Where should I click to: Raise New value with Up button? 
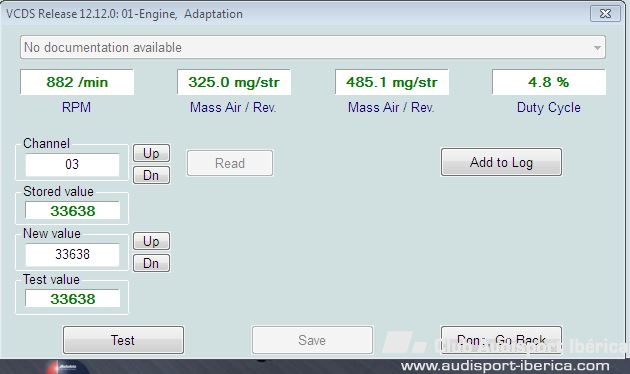pos(151,241)
